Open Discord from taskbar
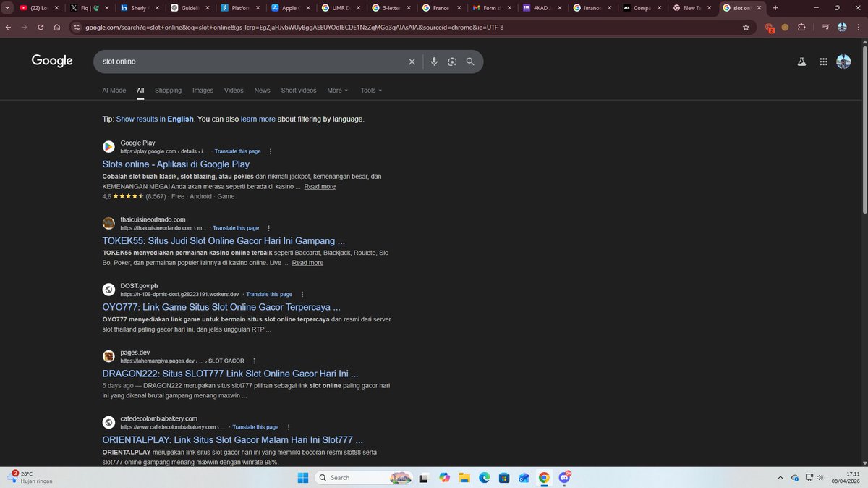Viewport: 868px width, 488px height. pos(564,477)
